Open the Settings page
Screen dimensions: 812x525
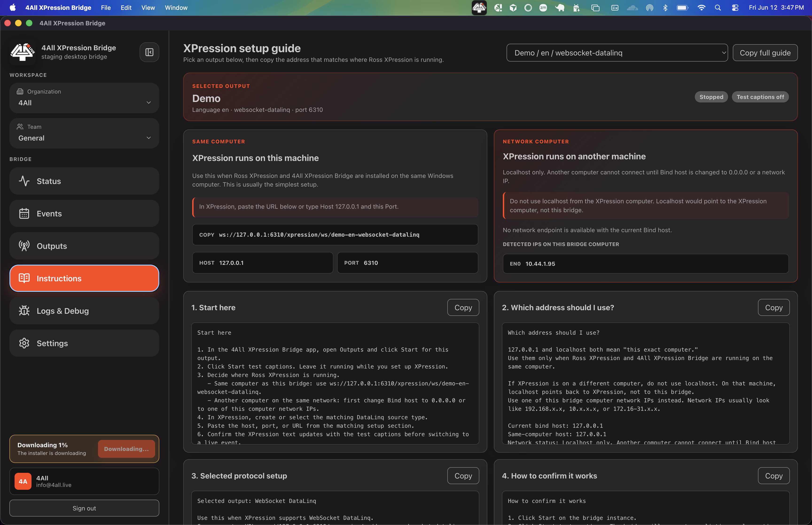(x=84, y=343)
